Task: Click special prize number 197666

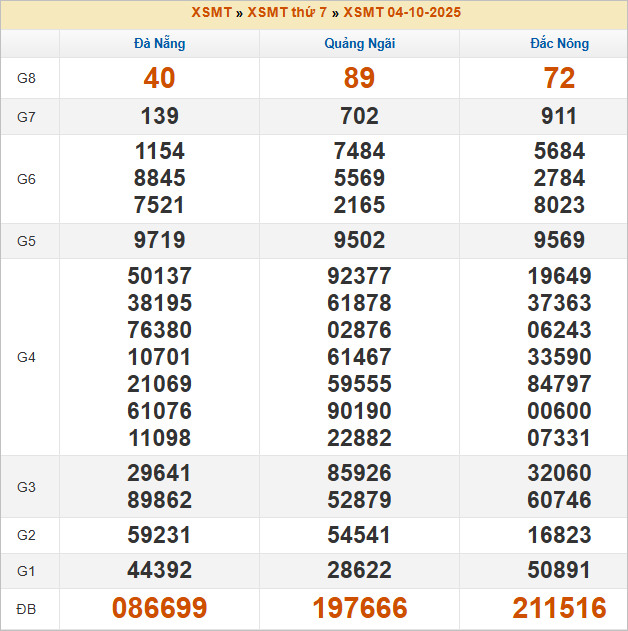Action: tap(359, 608)
